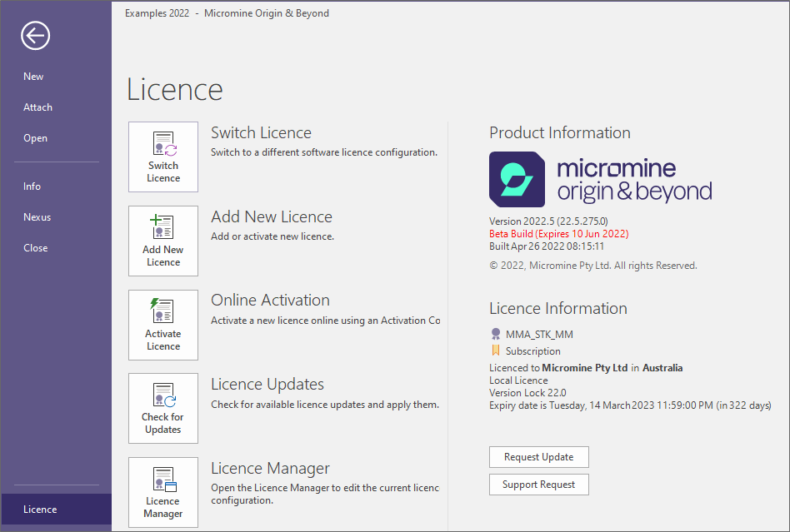The image size is (790, 532).
Task: Click the Support Request button
Action: click(x=538, y=485)
